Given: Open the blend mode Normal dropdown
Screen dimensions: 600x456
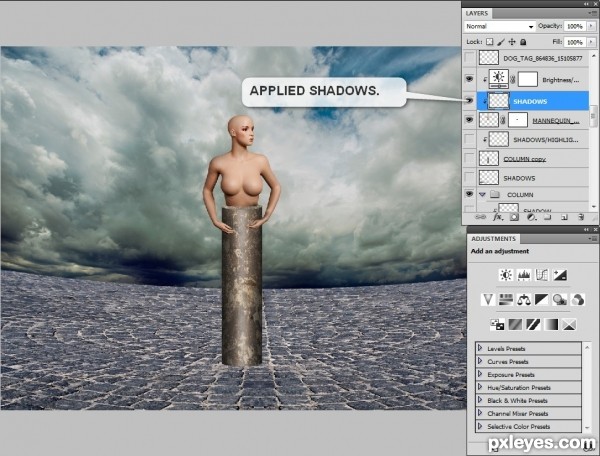Looking at the screenshot, I should [499, 26].
